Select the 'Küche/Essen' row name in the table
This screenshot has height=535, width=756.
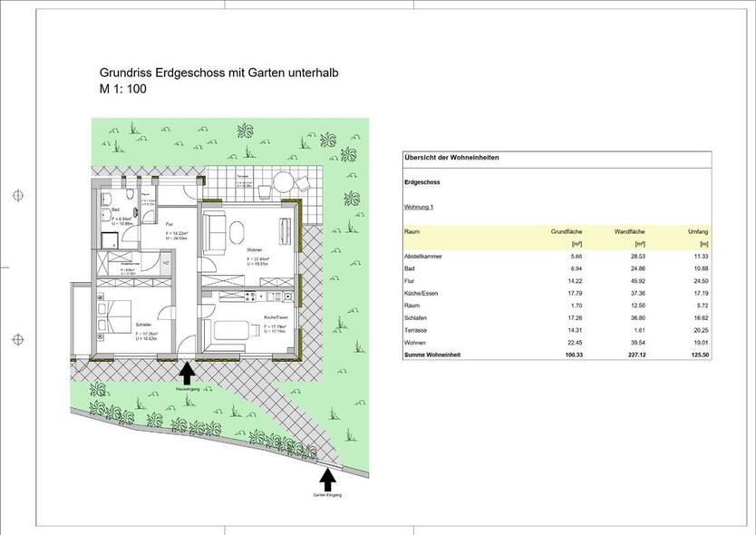[x=421, y=293]
